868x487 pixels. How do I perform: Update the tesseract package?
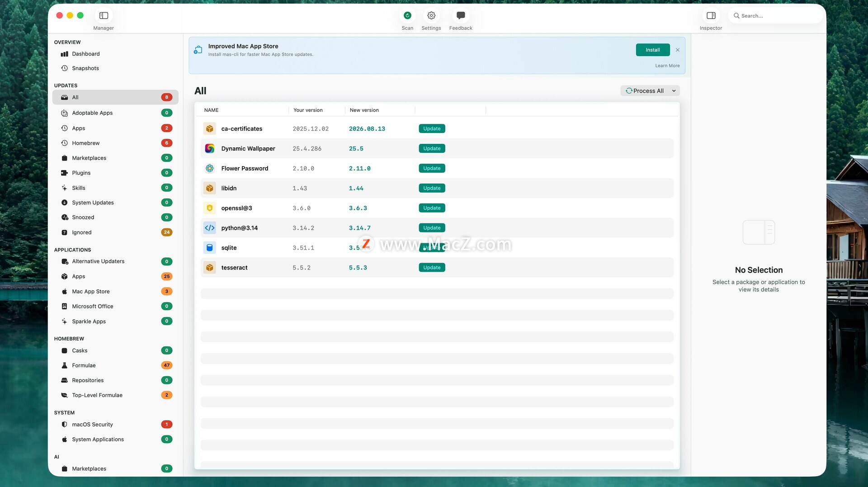[432, 268]
